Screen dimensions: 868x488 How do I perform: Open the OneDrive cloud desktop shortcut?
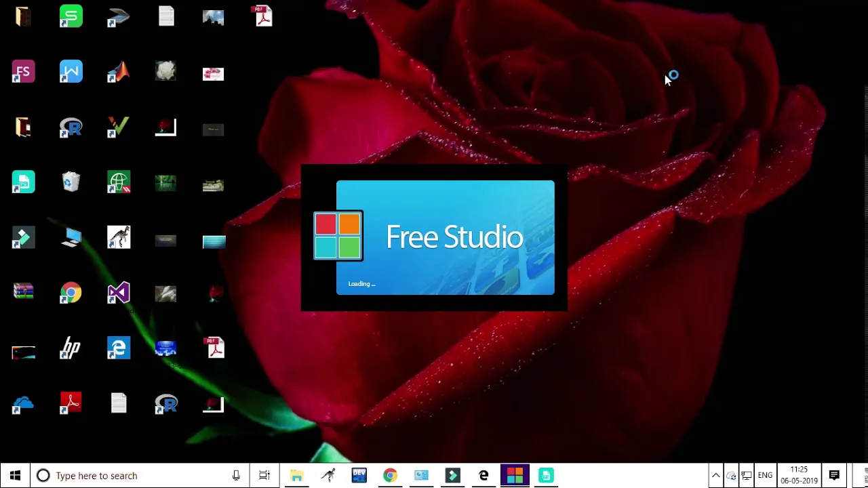(x=24, y=404)
